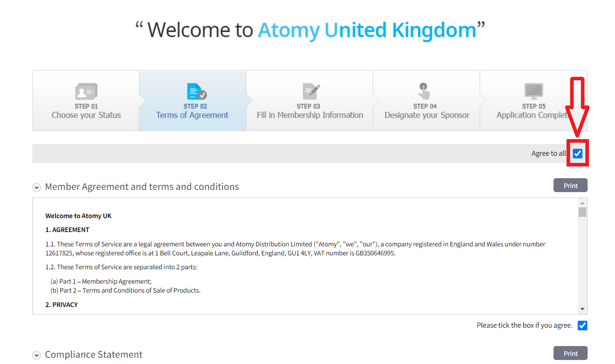
Task: Toggle the 'Please tick the box if you agree' checkbox
Action: click(x=582, y=325)
